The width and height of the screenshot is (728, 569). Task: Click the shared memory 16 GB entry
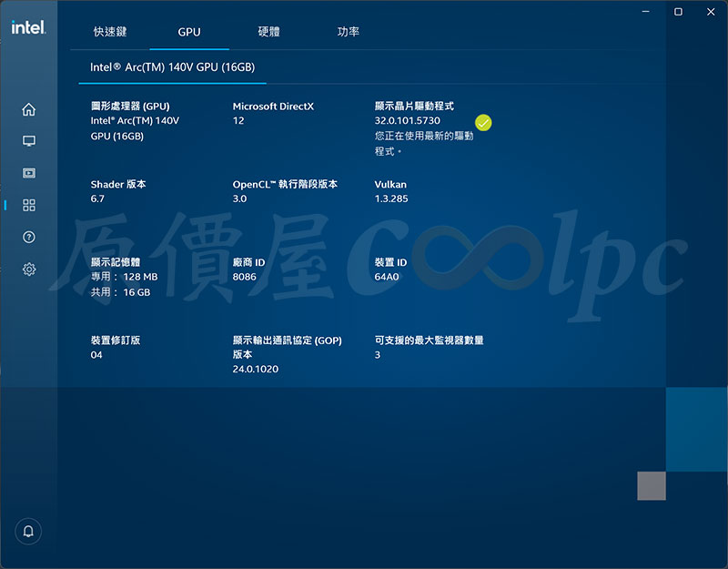click(x=120, y=292)
